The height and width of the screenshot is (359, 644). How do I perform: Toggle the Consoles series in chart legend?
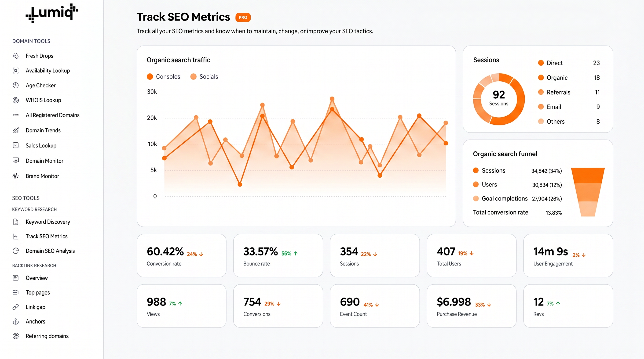pyautogui.click(x=164, y=77)
